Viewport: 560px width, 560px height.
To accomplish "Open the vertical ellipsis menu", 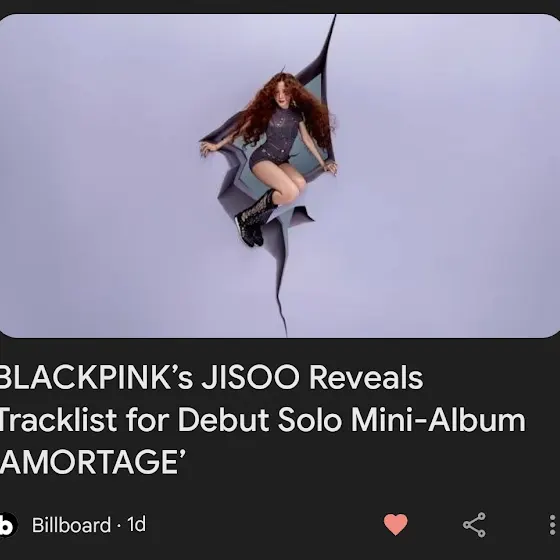I will tap(552, 525).
